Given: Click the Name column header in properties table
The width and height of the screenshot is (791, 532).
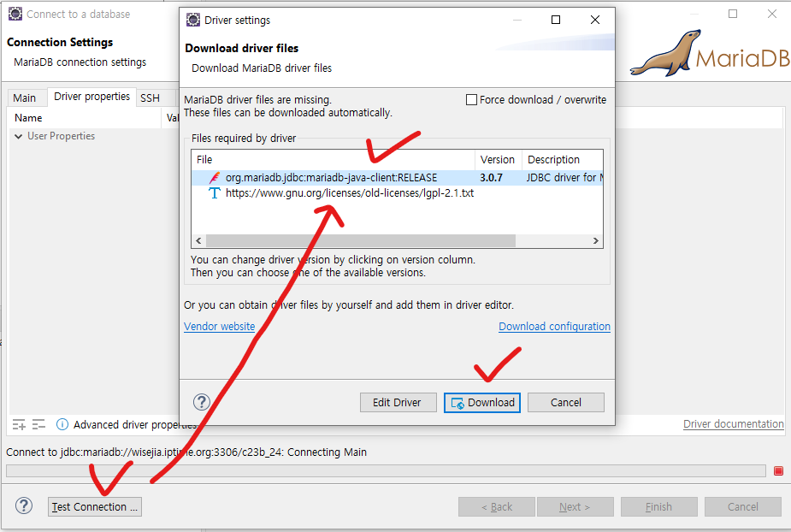Looking at the screenshot, I should [x=85, y=118].
